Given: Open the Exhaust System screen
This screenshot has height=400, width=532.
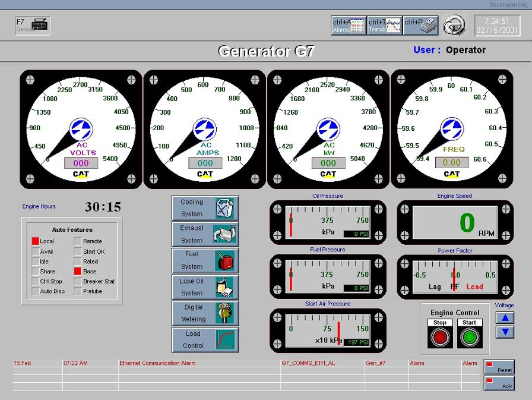Looking at the screenshot, I should click(205, 234).
